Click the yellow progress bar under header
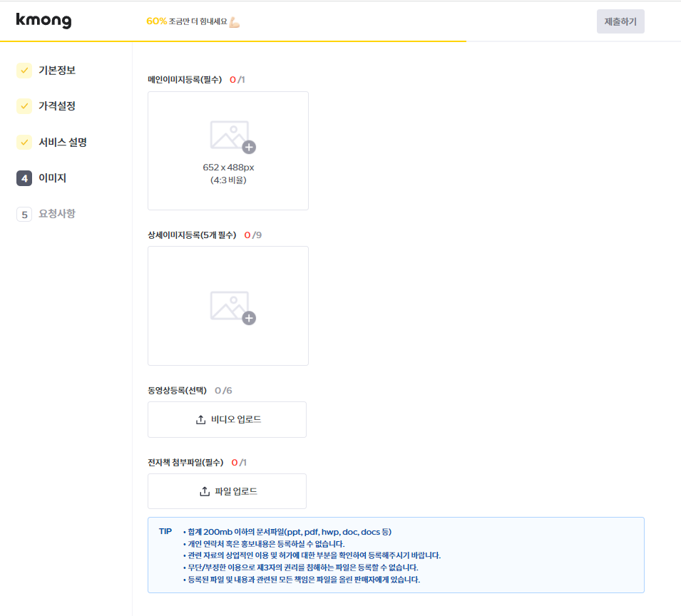Viewport: 681px width, 616px height. [233, 41]
